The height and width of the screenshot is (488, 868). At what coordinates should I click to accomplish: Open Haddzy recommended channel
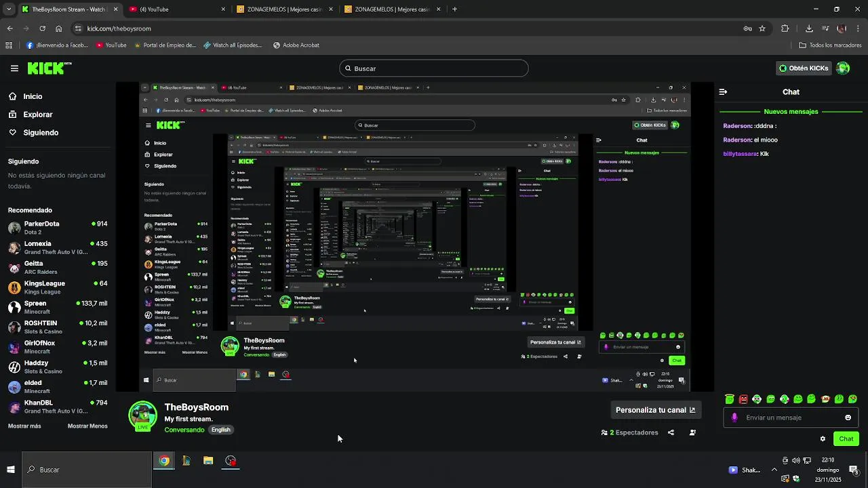coord(58,367)
